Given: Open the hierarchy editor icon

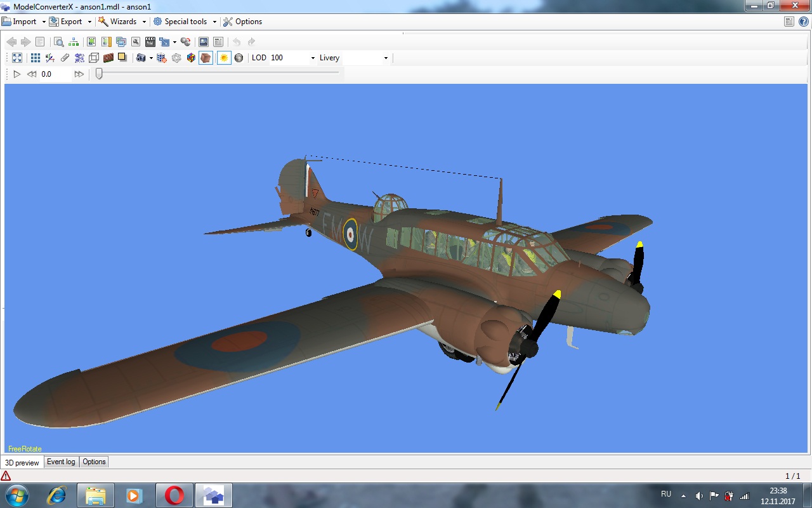Looking at the screenshot, I should tap(74, 42).
